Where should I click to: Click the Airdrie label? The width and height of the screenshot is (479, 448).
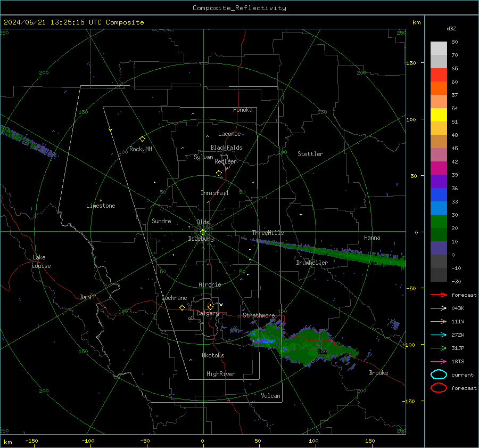click(210, 284)
